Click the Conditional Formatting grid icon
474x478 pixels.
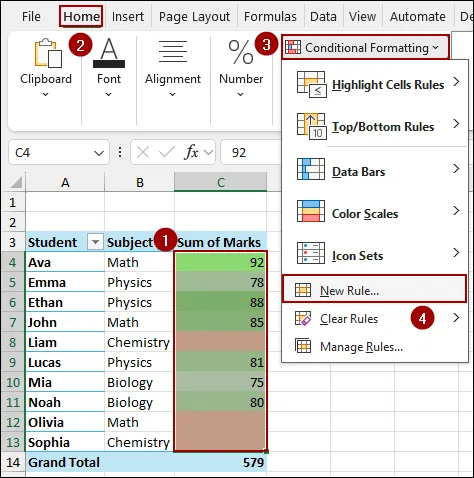coord(293,47)
